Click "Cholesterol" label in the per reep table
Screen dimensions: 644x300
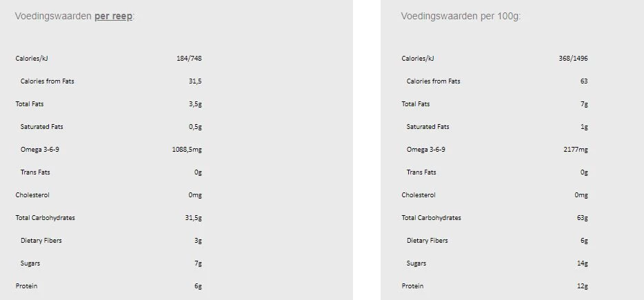(x=32, y=195)
